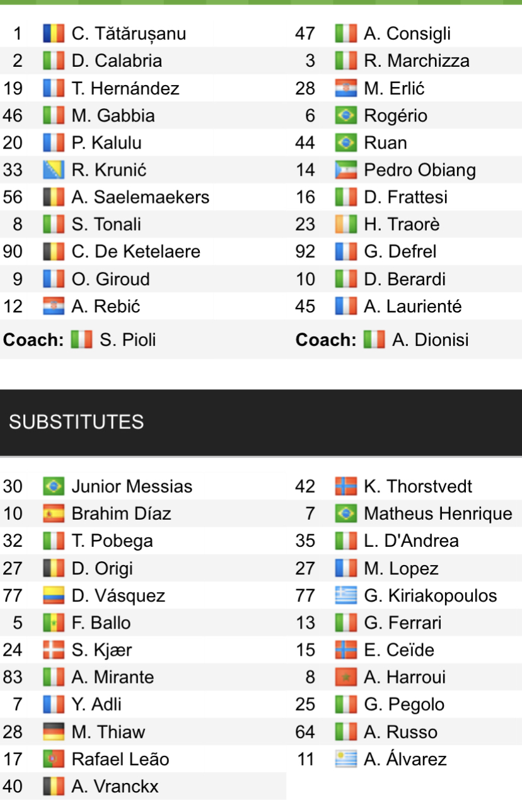The width and height of the screenshot is (522, 812).
Task: Click the Moroccan flag beside A. Harroui
Action: point(346,677)
